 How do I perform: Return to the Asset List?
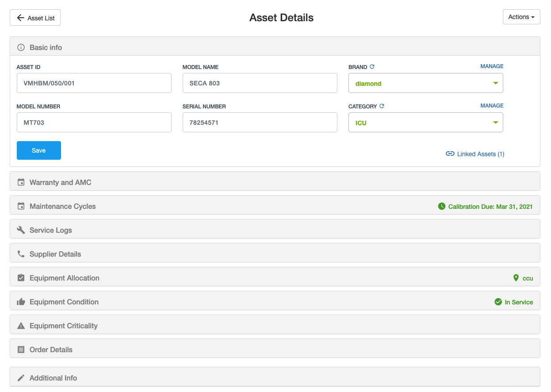[x=35, y=18]
